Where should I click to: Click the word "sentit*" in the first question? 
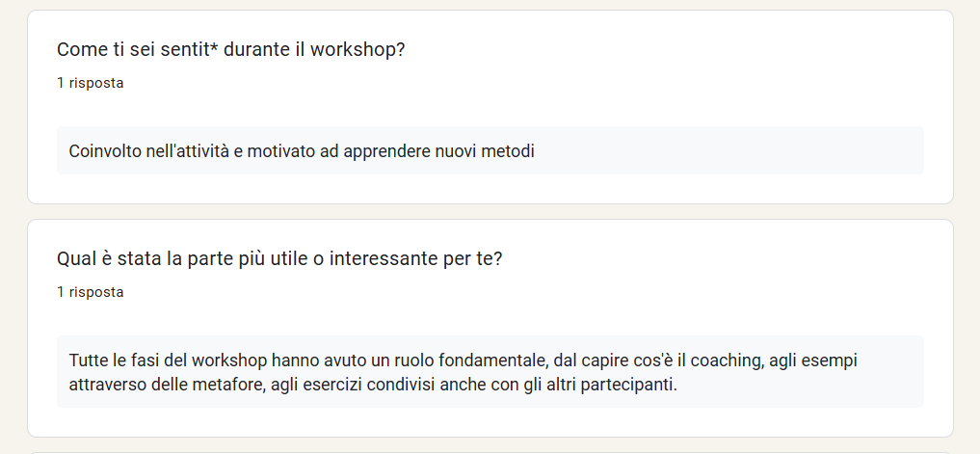pos(190,49)
